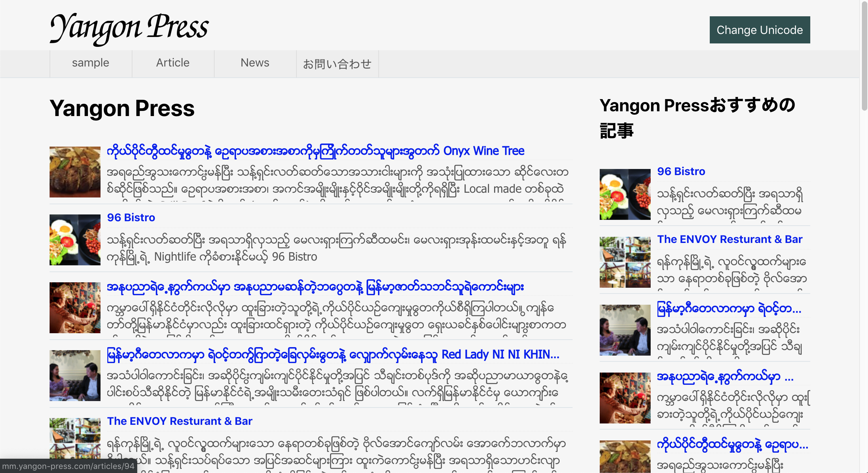Open the Red Lady NI NI KHIN article link
Screen dimensions: 868x473
point(333,355)
